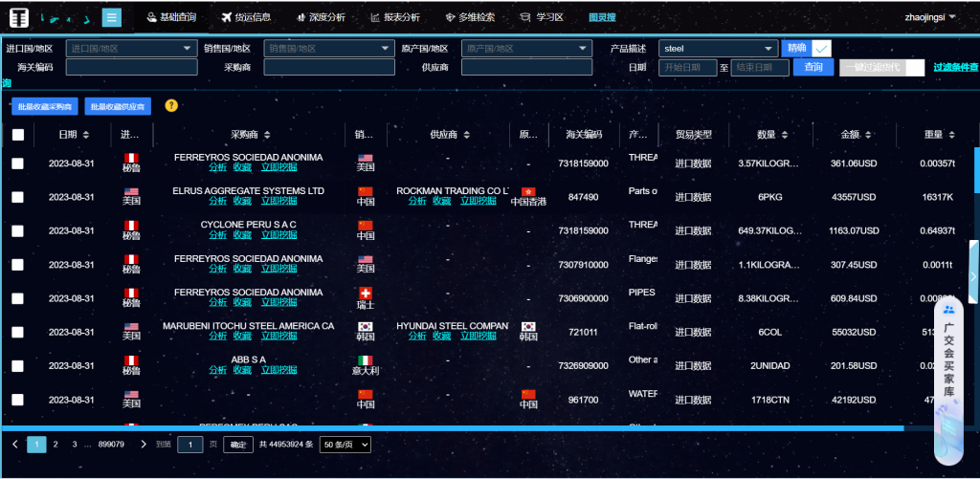Open the 广交会买家库 floating widget
The width and height of the screenshot is (980, 479).
[x=947, y=354]
